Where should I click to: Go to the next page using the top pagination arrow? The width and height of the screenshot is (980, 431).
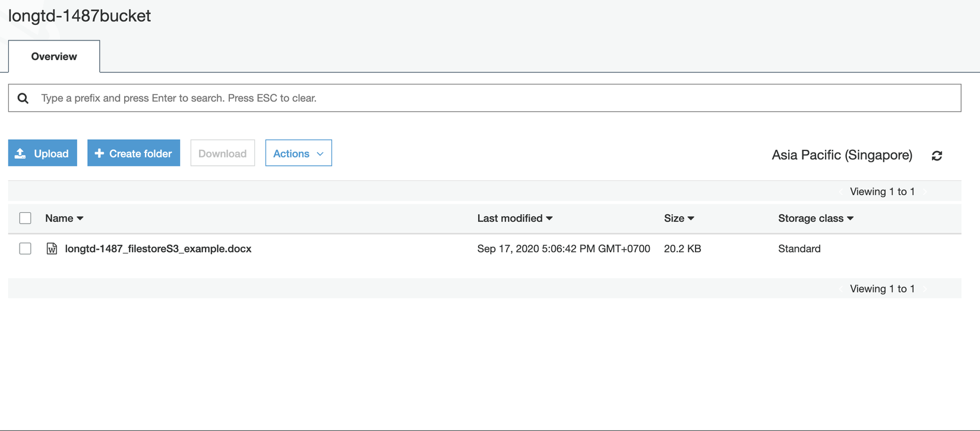coord(925,191)
